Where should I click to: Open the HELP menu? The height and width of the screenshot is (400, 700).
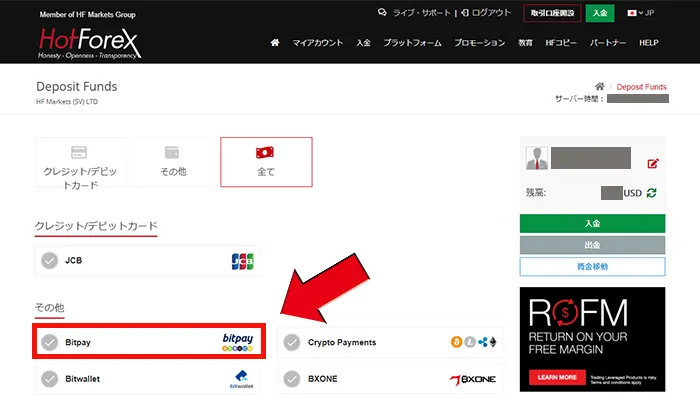[649, 43]
